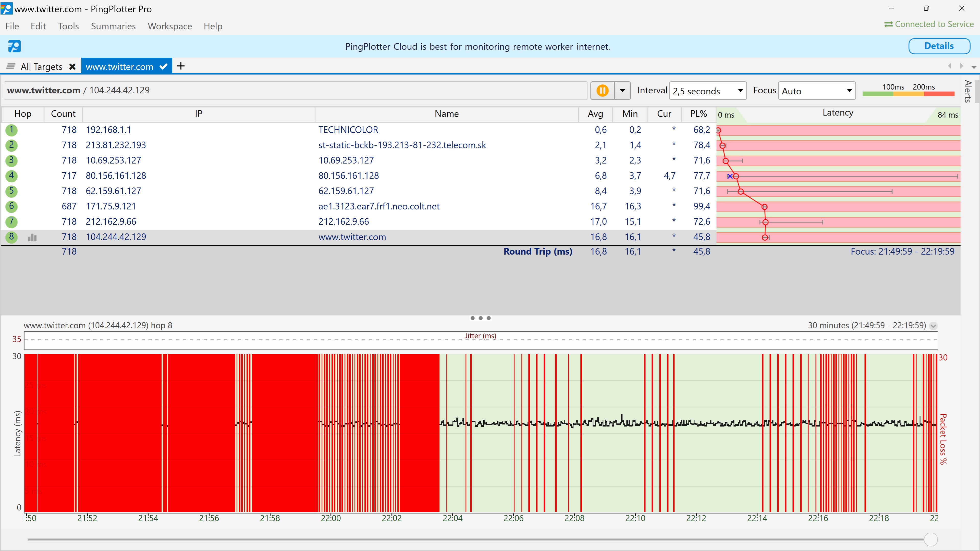Screen dimensions: 980x551
Task: Click the hop 1 green circle
Action: tap(11, 130)
